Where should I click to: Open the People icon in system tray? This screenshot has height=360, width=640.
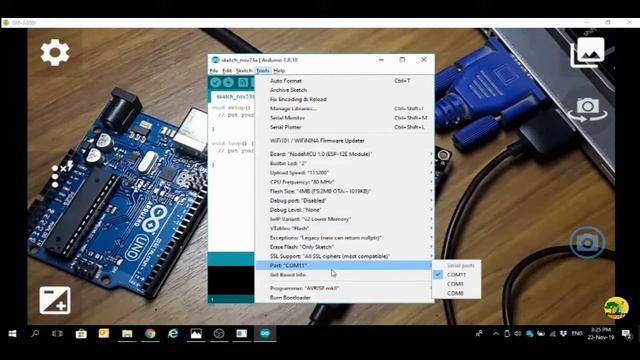pos(480,334)
